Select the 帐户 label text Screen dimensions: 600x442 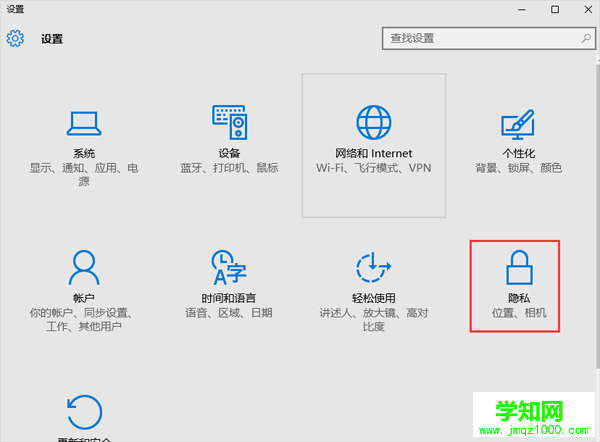(84, 298)
